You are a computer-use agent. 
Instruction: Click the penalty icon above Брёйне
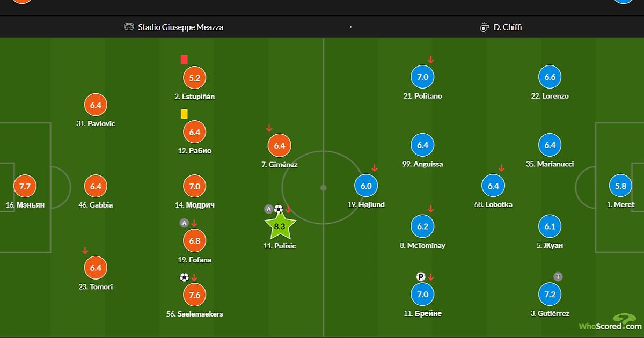(421, 277)
